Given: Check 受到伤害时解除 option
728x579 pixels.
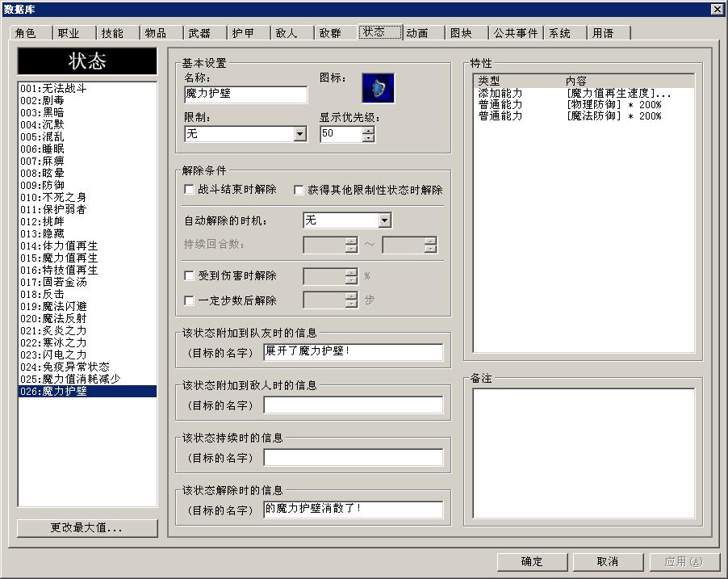Looking at the screenshot, I should pyautogui.click(x=189, y=276).
